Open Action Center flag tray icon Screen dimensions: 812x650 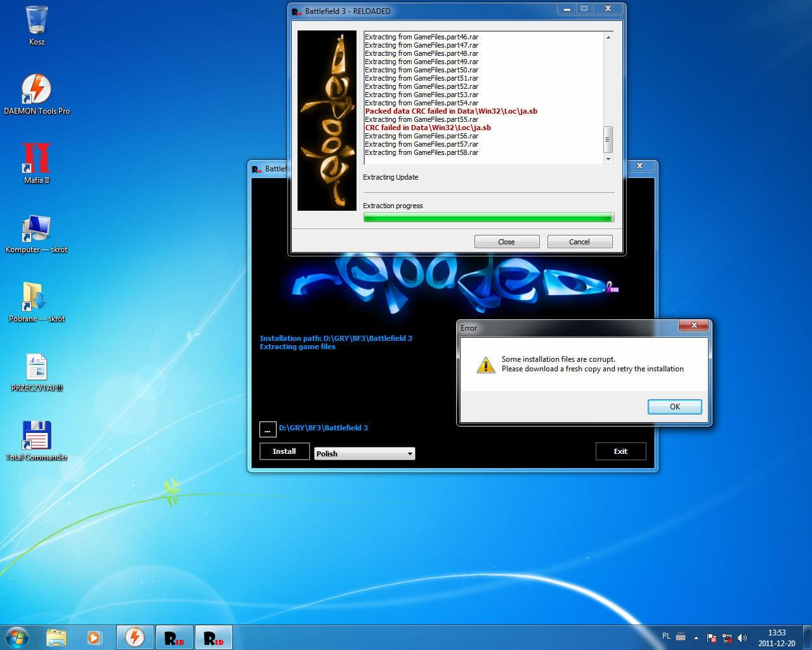pyautogui.click(x=712, y=637)
